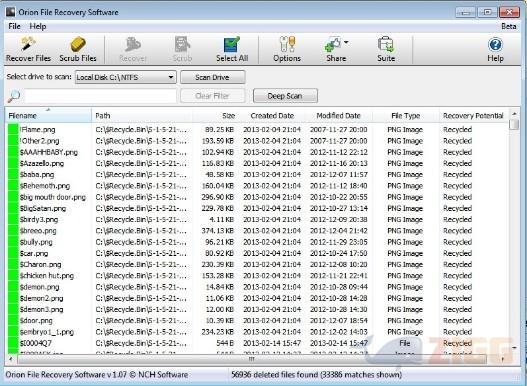Click the Share thumbs-up icon
Image resolution: width=527 pixels, height=386 pixels.
[x=333, y=44]
